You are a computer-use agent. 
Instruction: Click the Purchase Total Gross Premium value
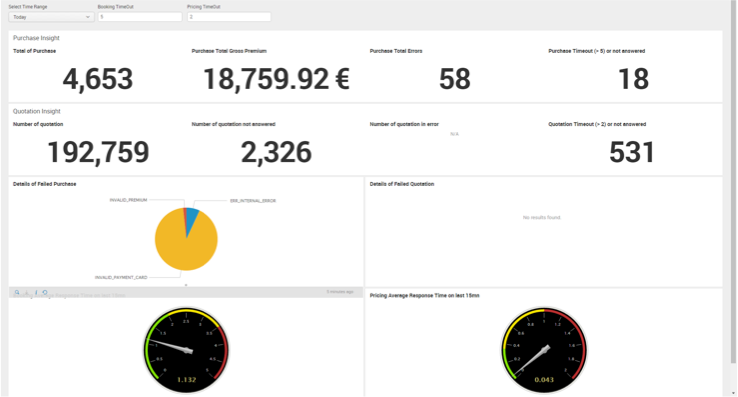coord(276,79)
